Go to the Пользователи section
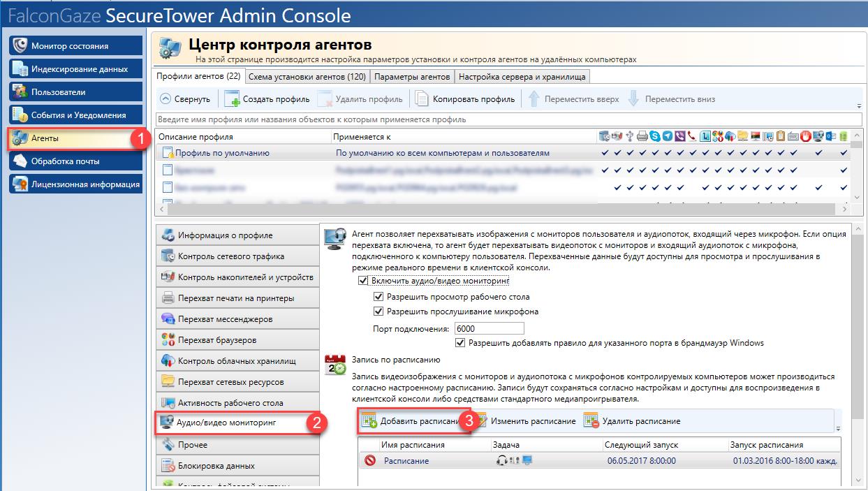The height and width of the screenshot is (491, 868). pos(75,92)
